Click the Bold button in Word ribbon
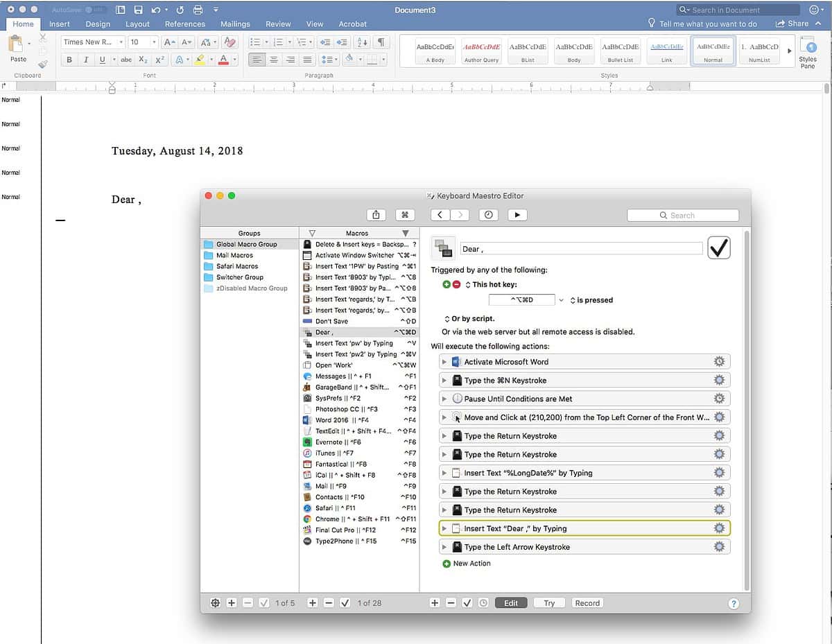 [69, 60]
